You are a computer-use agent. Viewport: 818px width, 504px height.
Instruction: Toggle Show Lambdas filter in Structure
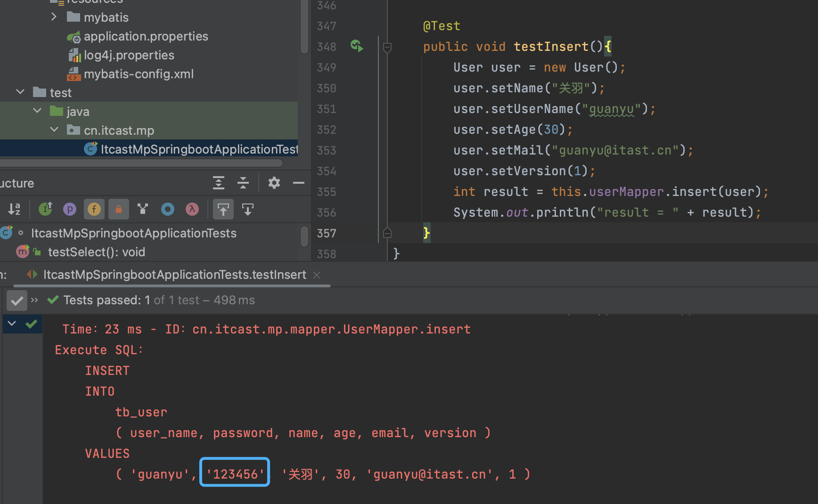[x=192, y=209]
